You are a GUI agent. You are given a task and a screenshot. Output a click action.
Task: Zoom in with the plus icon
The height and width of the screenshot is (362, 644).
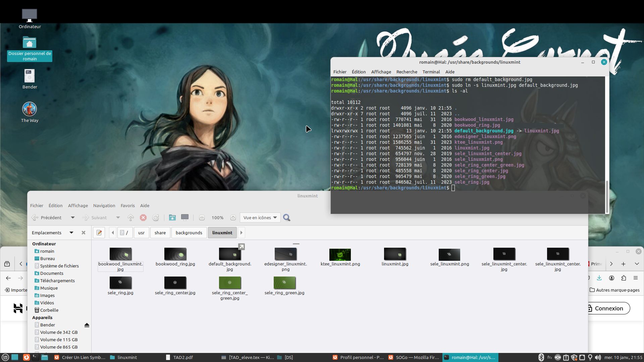click(x=233, y=218)
